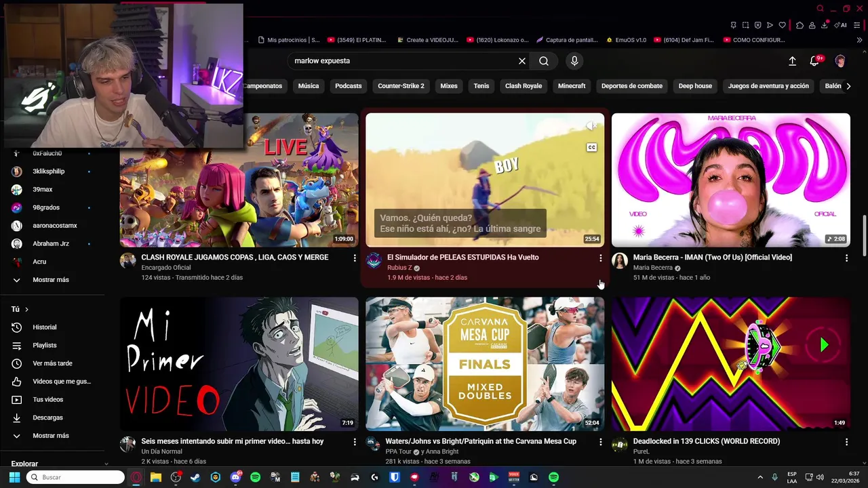Select the Podcasts category chip
868x488 pixels.
pos(349,86)
